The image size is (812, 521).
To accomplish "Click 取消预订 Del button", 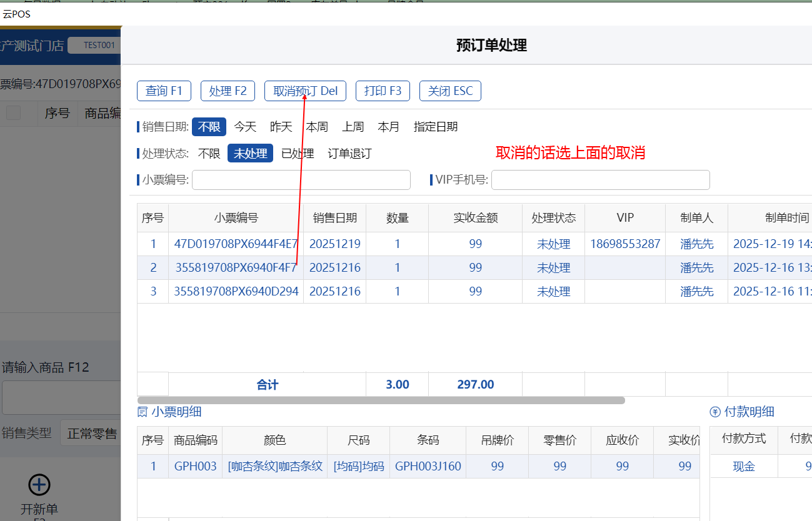I will (305, 91).
